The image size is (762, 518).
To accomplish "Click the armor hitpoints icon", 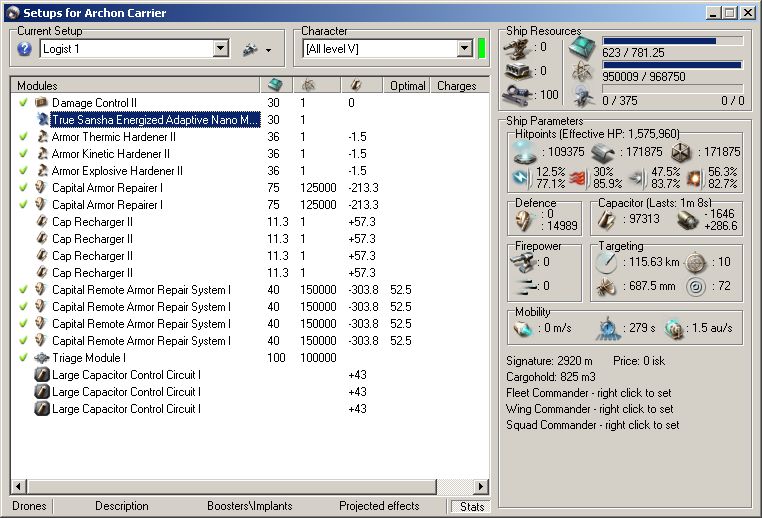I will 601,151.
